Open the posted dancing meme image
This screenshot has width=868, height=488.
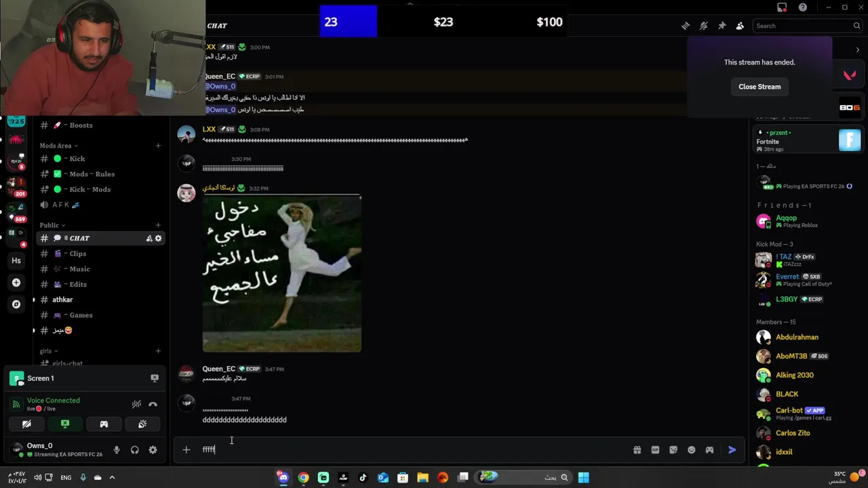(x=281, y=274)
